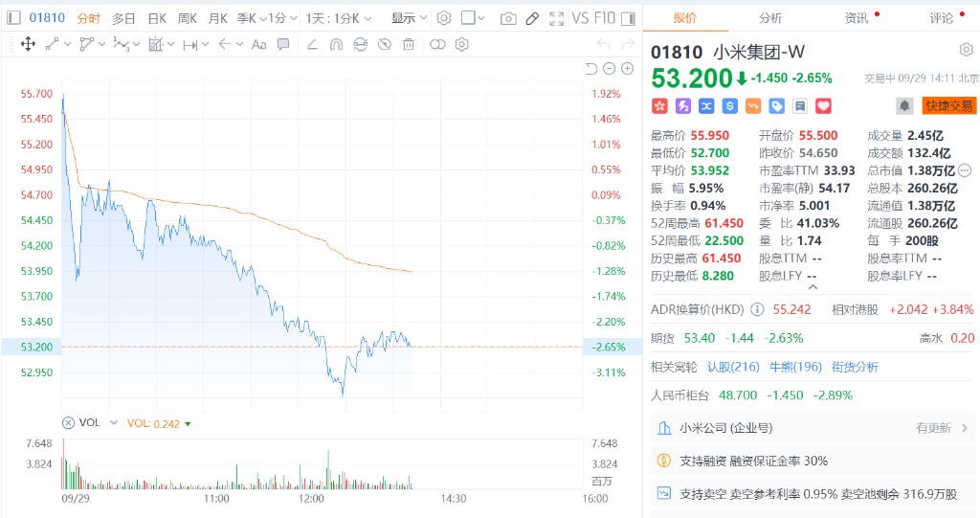Screen dimensions: 980x518
Task: Select the 分时 intraday chart tab
Action: (x=89, y=19)
